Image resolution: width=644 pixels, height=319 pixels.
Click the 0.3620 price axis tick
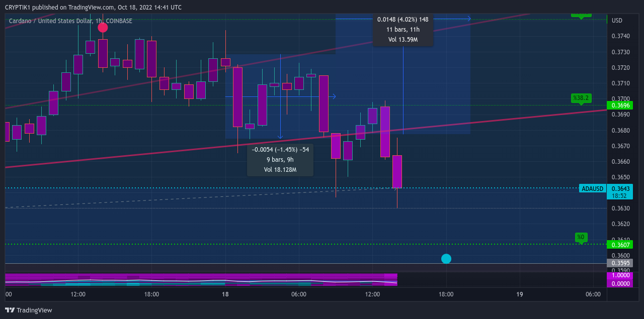coord(620,224)
